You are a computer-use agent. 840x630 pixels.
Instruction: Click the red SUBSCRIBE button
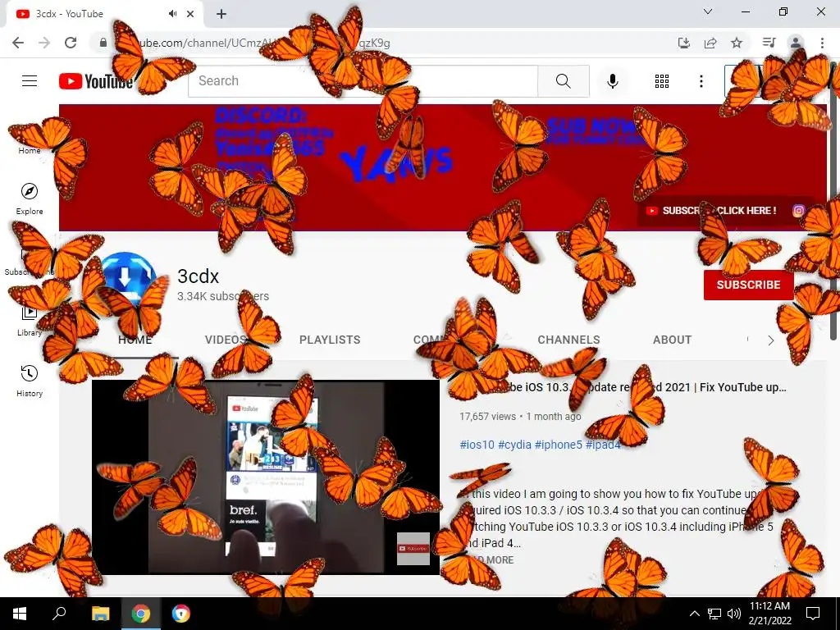point(748,285)
